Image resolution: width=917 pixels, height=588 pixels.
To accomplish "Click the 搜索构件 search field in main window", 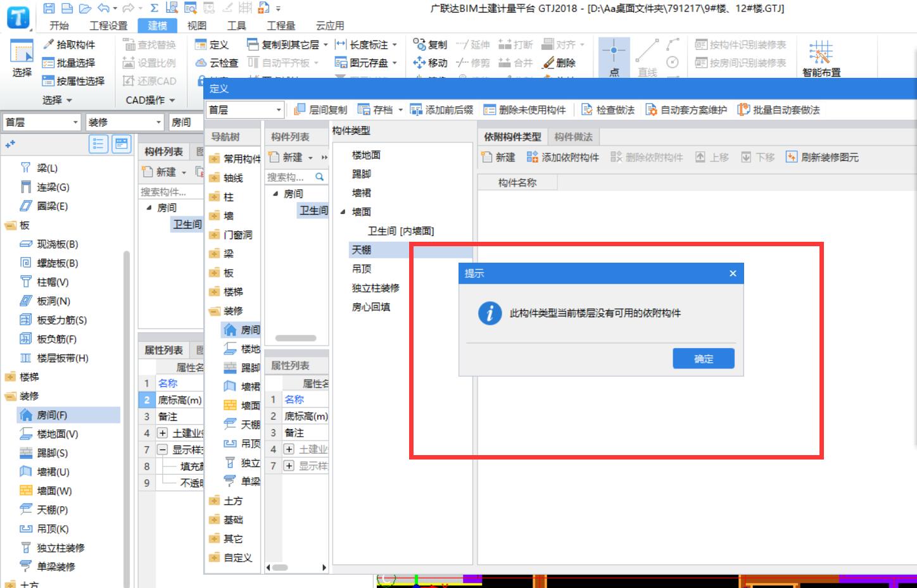I will (170, 192).
